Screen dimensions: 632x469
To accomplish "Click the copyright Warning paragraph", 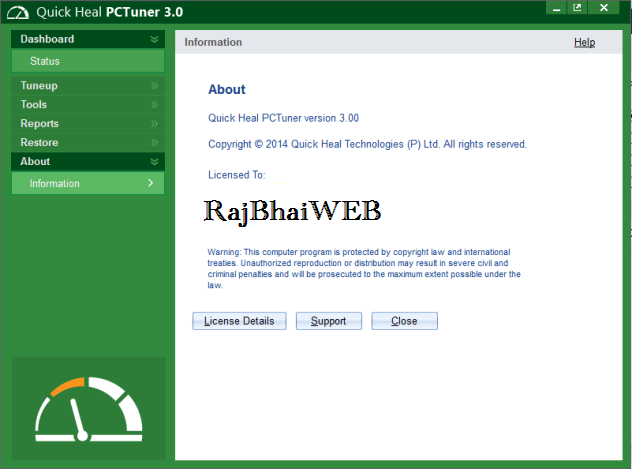I will pos(364,268).
